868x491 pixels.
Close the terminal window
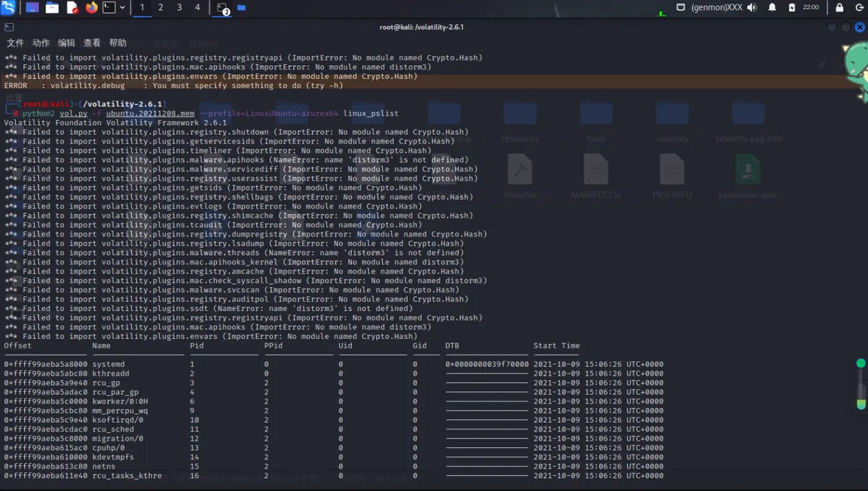tap(860, 27)
